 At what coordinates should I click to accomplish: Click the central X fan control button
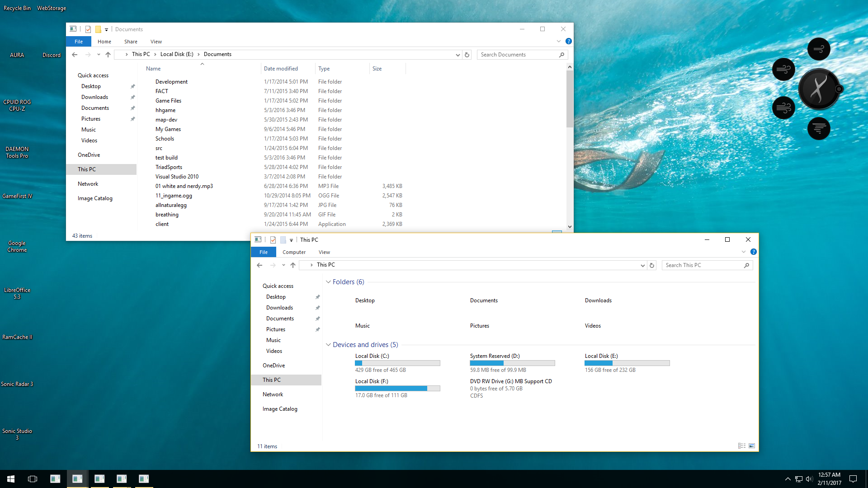819,89
